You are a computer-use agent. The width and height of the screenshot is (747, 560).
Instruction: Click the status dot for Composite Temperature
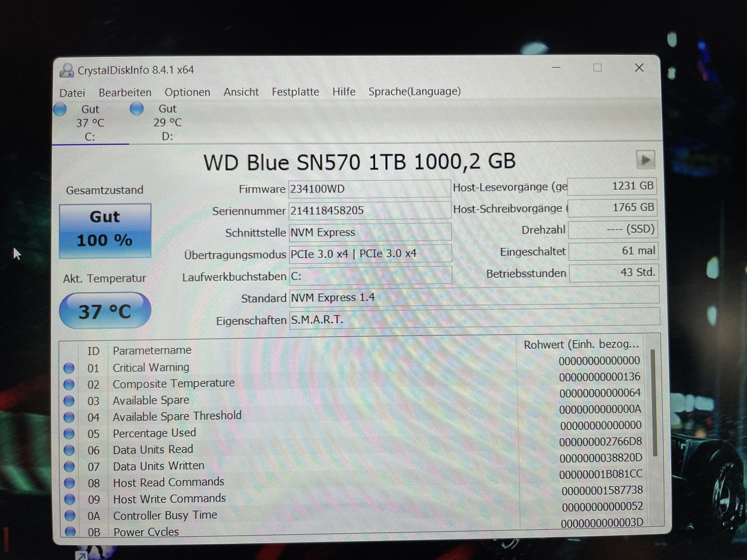pos(69,384)
